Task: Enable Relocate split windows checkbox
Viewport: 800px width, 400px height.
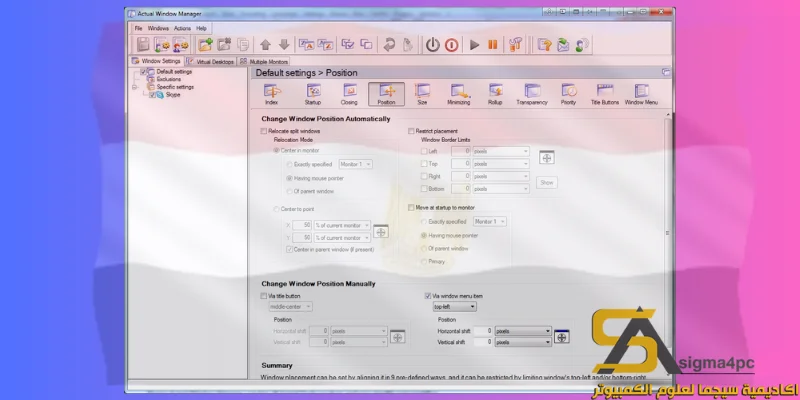Action: [264, 131]
